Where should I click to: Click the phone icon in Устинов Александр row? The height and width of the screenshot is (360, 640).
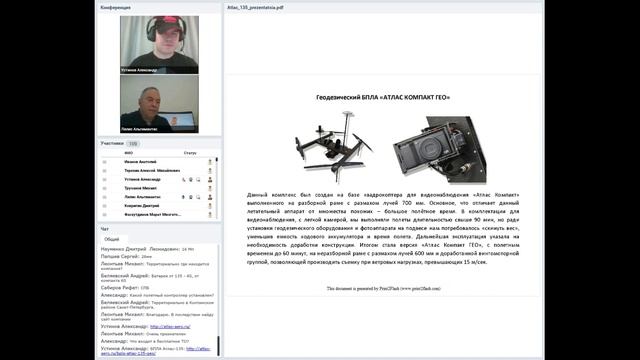[x=184, y=180]
